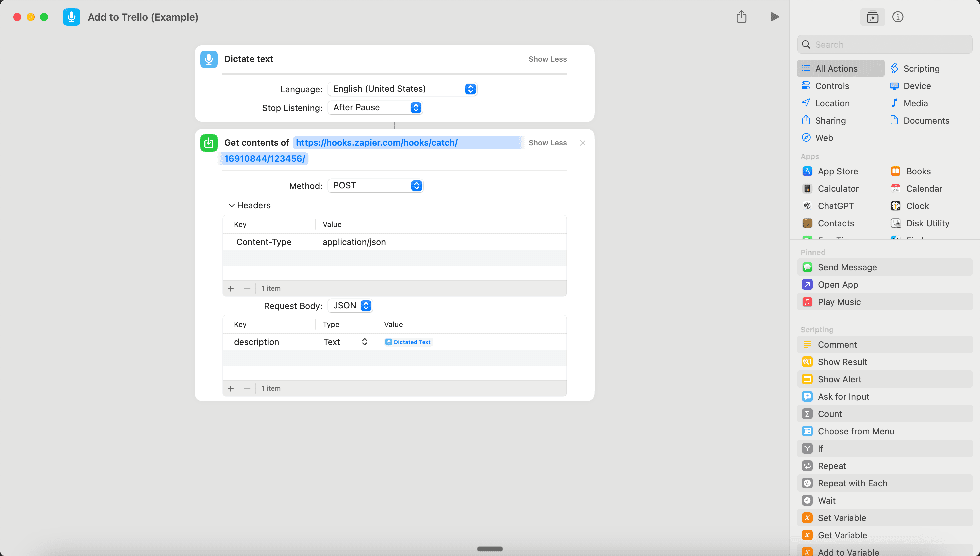The image size is (980, 556).
Task: Select the All Actions category
Action: 840,68
